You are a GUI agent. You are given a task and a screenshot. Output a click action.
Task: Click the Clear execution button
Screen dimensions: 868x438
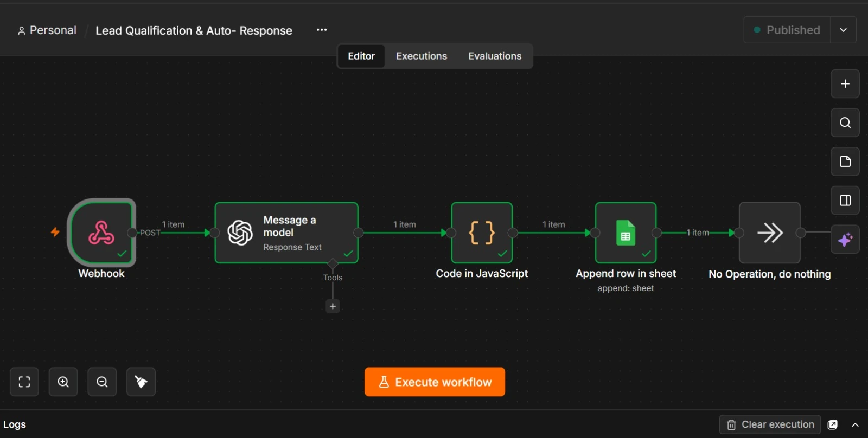tap(770, 424)
